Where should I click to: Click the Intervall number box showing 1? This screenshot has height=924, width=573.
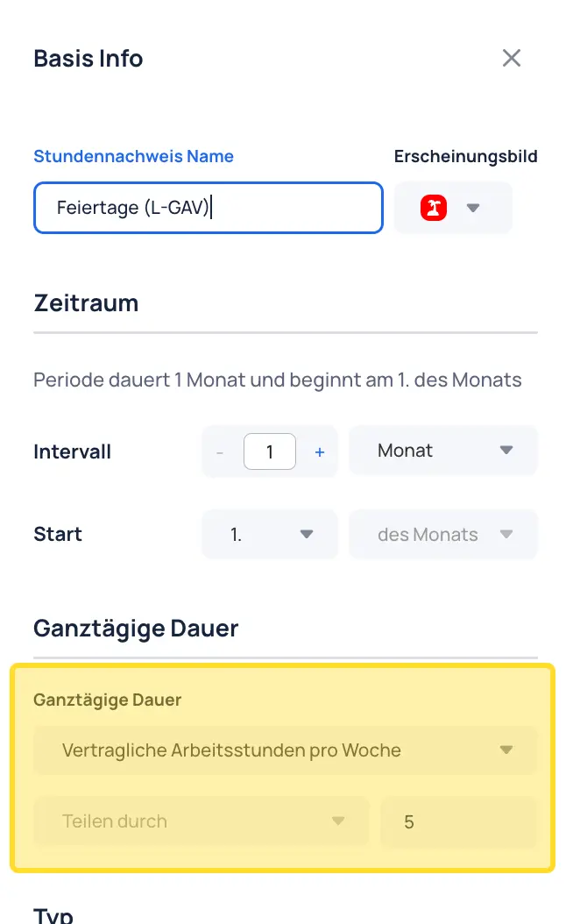click(270, 452)
